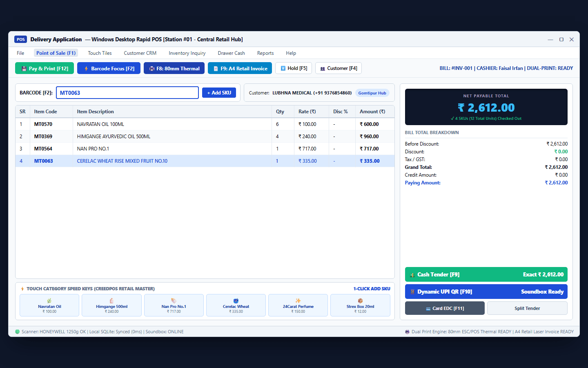Click the Pay & Print [F12] button

click(45, 68)
